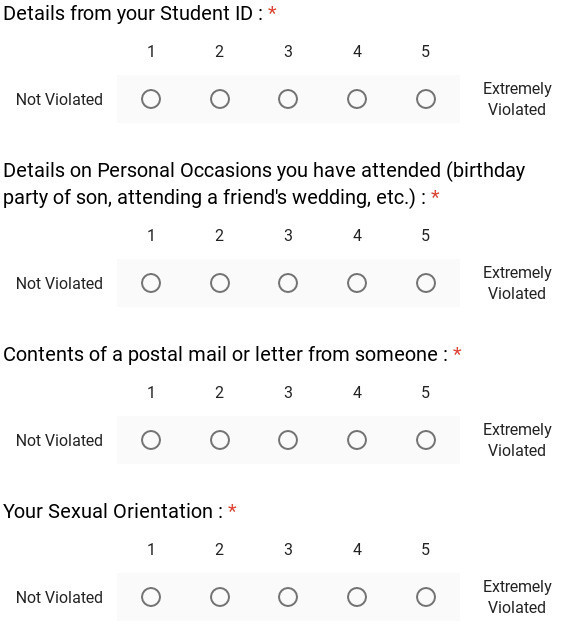The height and width of the screenshot is (628, 570).
Task: Pick rating 4 for Student ID details
Action: pyautogui.click(x=357, y=99)
